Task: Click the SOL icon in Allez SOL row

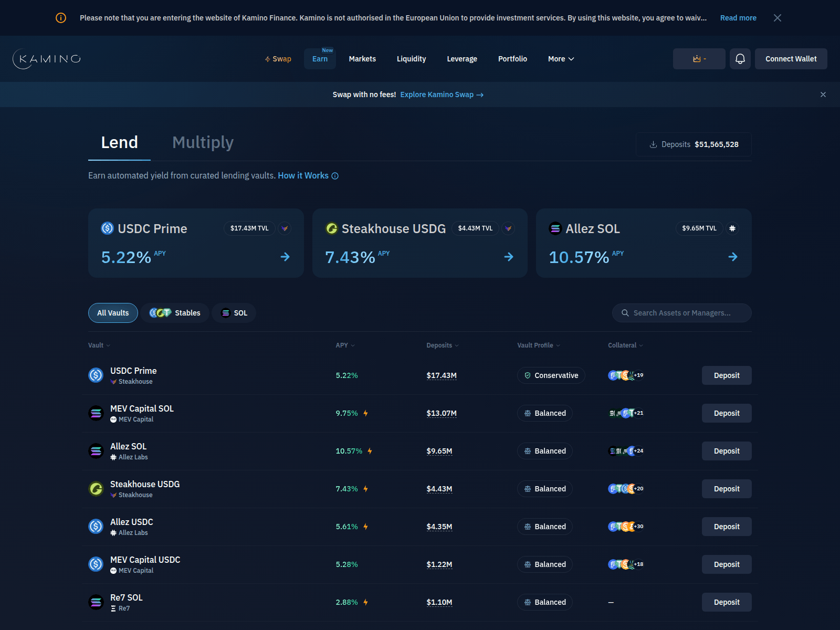Action: pos(96,451)
